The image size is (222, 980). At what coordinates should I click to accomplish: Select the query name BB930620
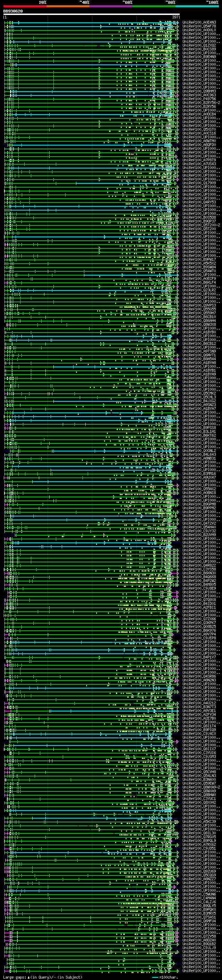[13, 11]
